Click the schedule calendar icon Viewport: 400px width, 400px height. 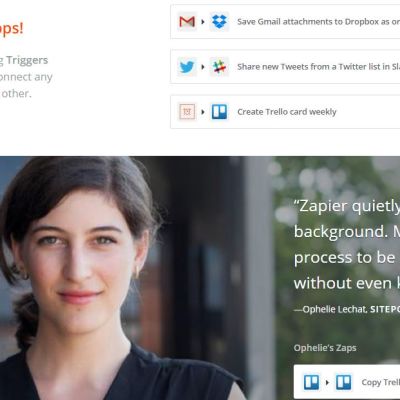pos(187,112)
